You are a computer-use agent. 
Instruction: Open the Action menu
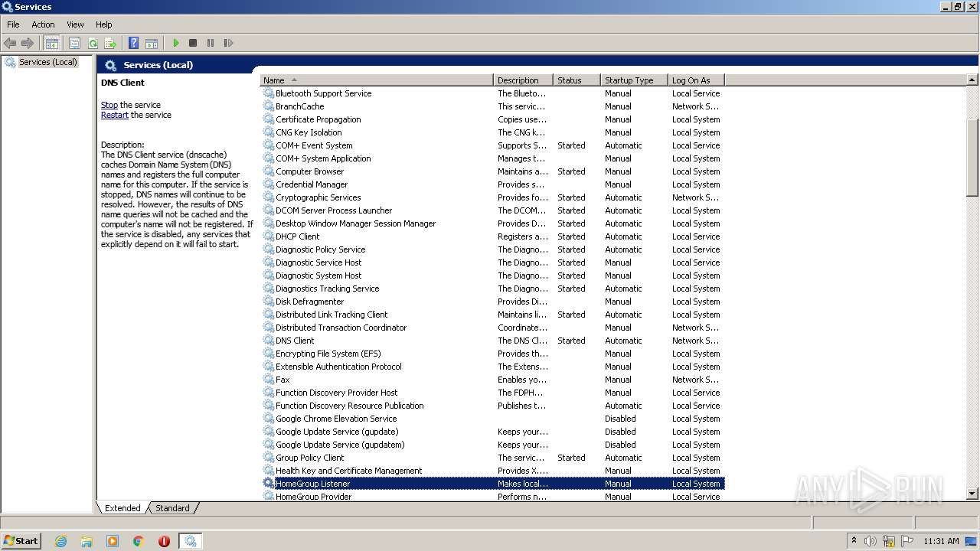click(43, 24)
